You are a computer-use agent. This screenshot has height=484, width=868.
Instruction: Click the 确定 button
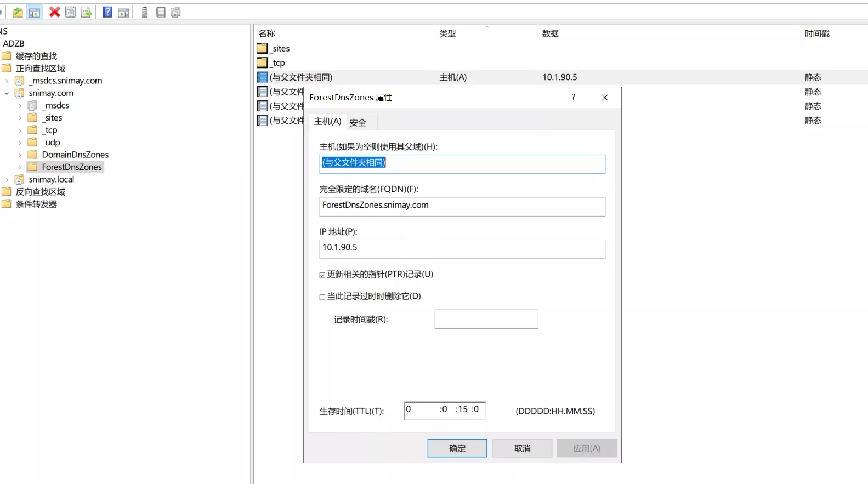click(457, 448)
